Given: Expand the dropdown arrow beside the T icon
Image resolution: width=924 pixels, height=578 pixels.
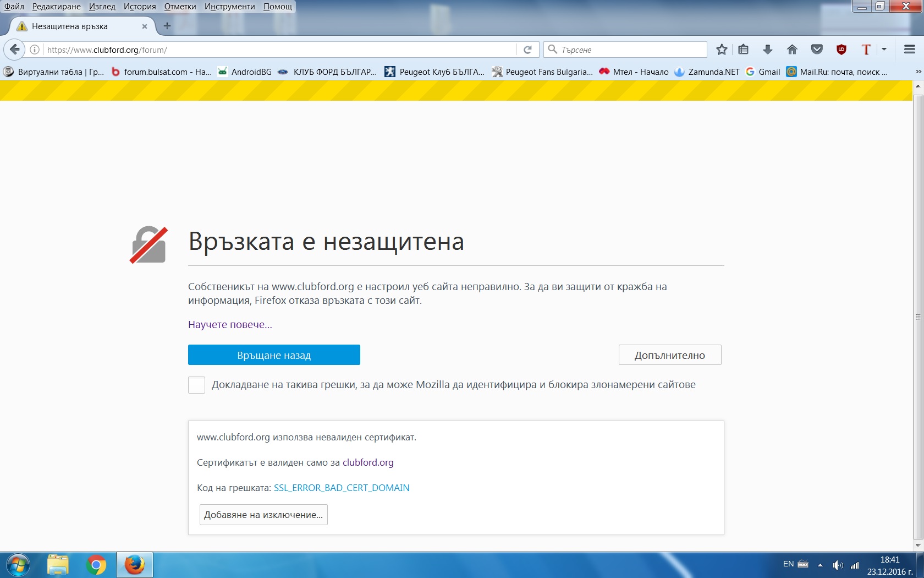Looking at the screenshot, I should click(x=884, y=50).
